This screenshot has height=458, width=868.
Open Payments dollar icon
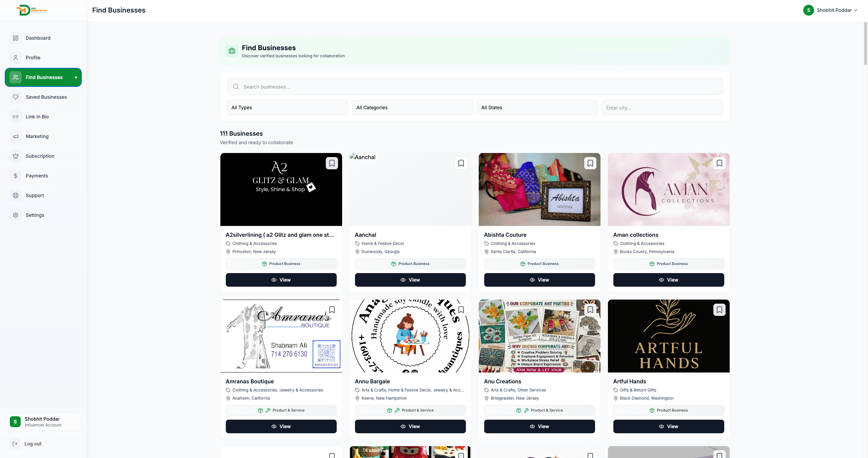[16, 176]
